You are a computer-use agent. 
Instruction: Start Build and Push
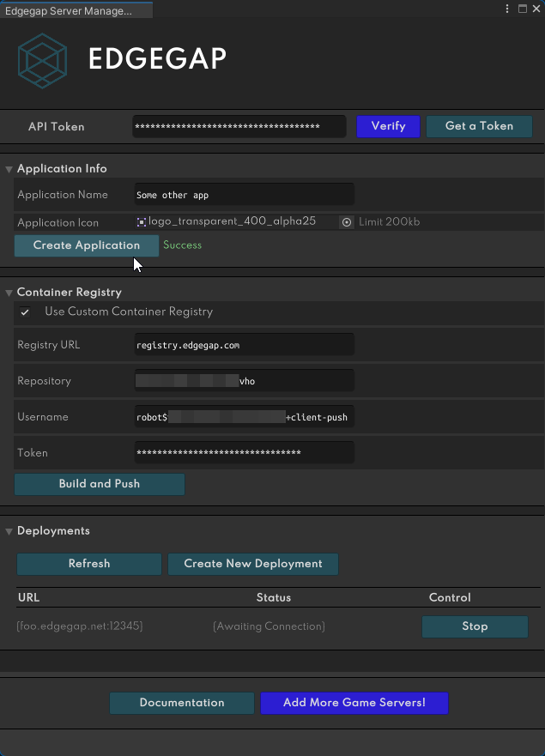click(x=100, y=484)
